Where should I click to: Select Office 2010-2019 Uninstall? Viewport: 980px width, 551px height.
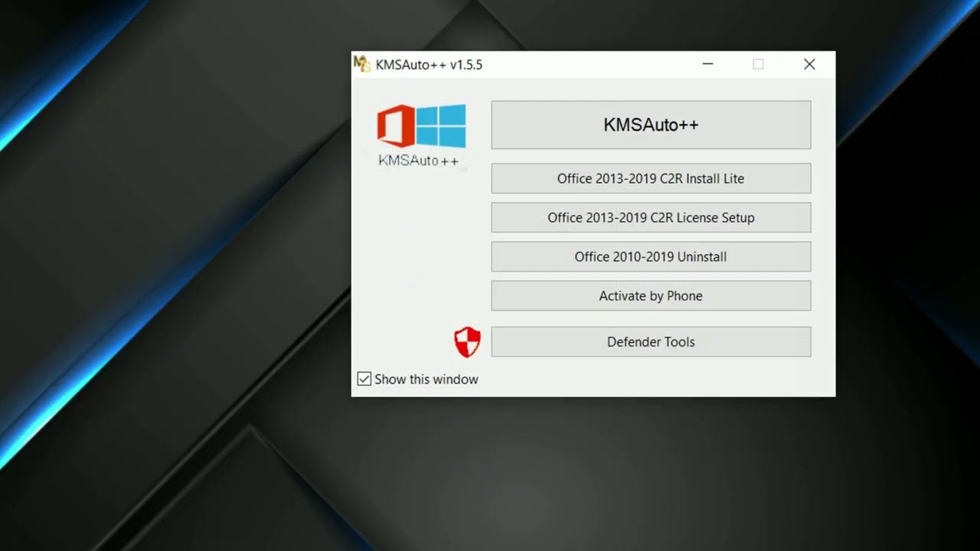point(651,256)
